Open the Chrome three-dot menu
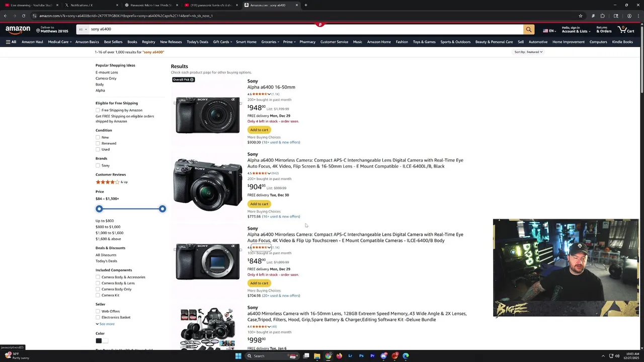Screen dimensions: 644x362 click(638, 16)
